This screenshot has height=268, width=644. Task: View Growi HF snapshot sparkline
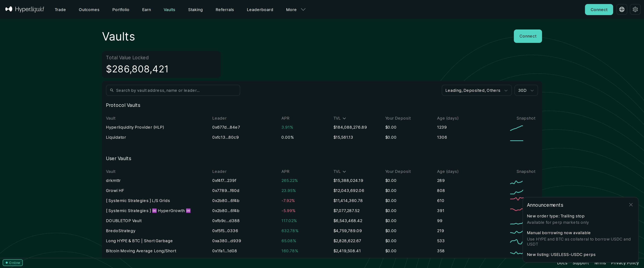517,192
